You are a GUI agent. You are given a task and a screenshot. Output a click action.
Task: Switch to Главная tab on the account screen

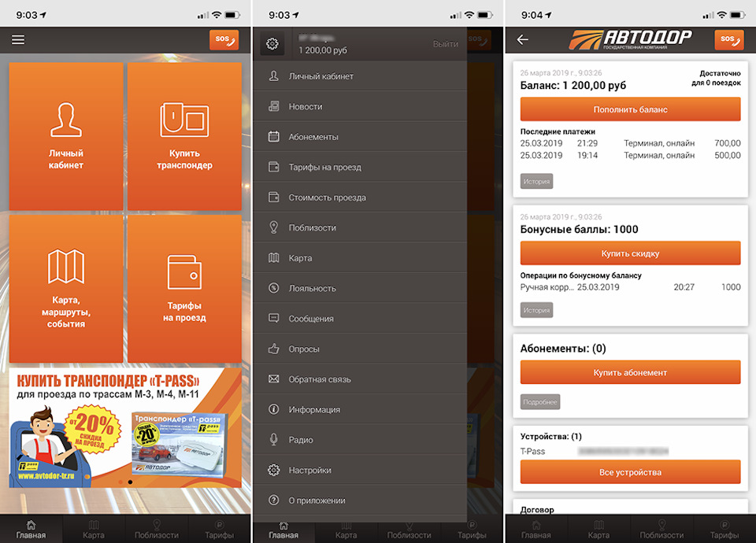[536, 530]
